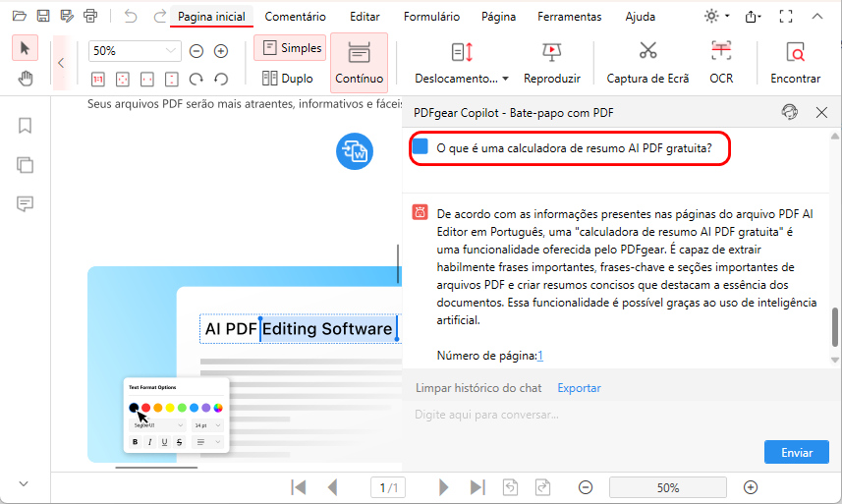The height and width of the screenshot is (504, 842).
Task: Go to the last page
Action: (477, 487)
